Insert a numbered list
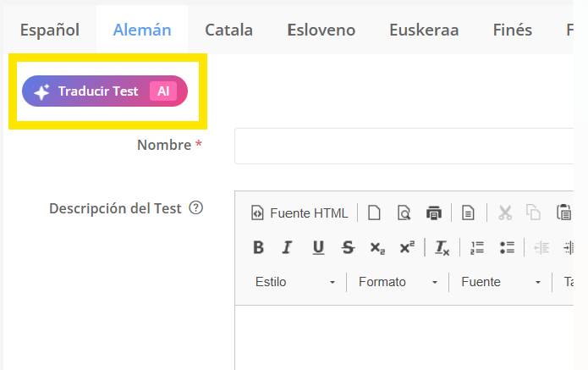The height and width of the screenshot is (370, 588). [477, 248]
